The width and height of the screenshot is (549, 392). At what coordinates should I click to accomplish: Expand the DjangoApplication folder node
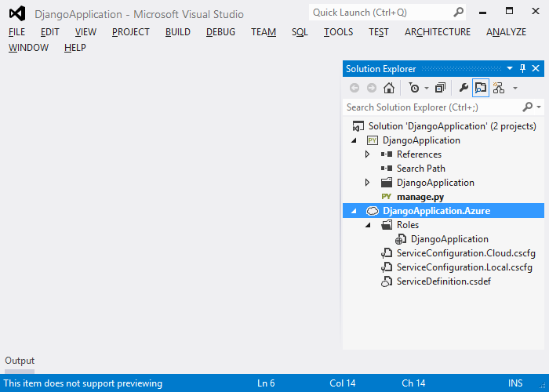pyautogui.click(x=367, y=183)
